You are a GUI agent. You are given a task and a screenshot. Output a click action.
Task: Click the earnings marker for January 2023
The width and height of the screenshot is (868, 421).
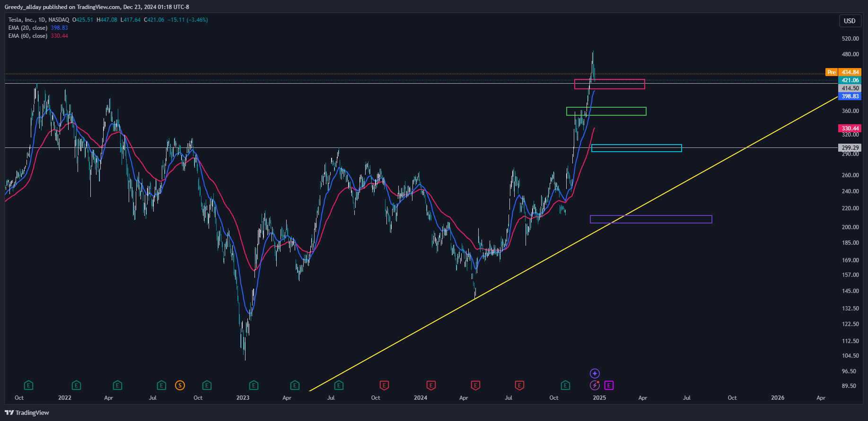254,386
